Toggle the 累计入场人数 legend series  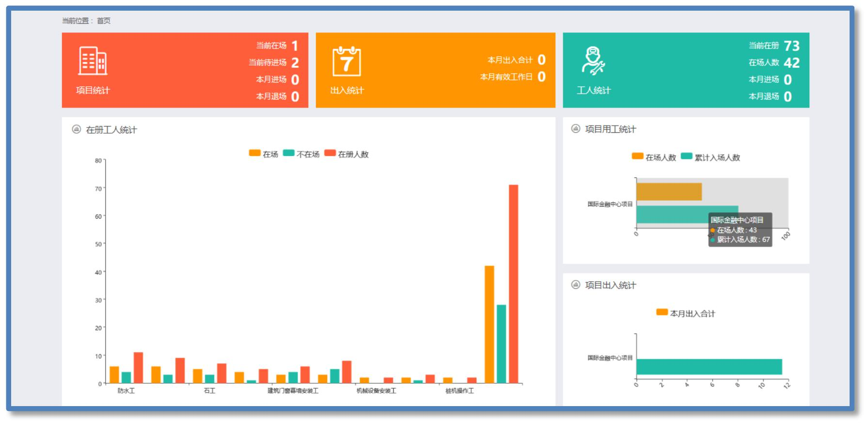[710, 157]
